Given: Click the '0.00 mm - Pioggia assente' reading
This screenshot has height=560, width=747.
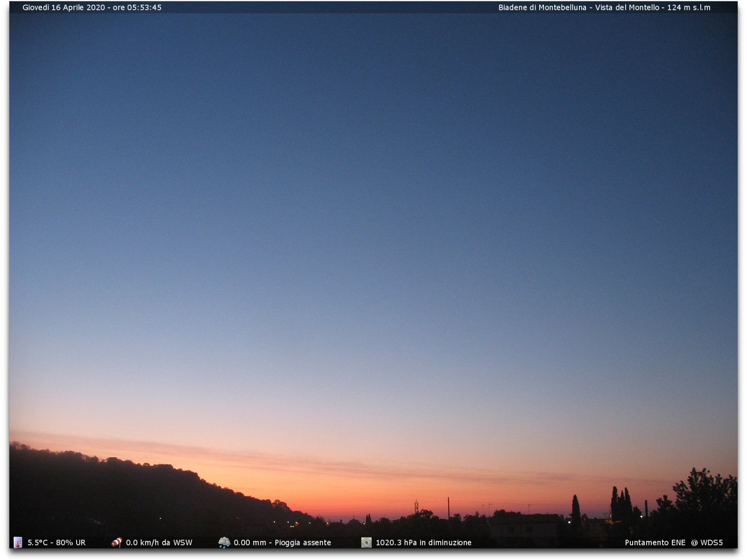Looking at the screenshot, I should point(282,543).
